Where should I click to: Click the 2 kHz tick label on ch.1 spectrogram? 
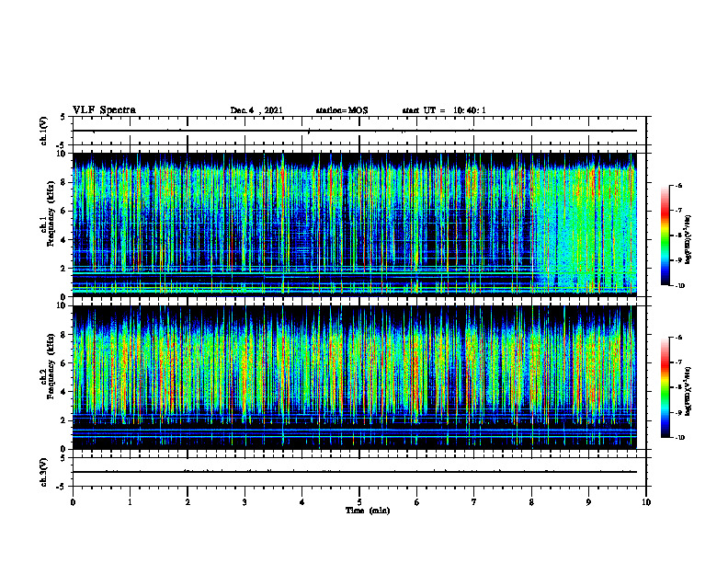64,269
